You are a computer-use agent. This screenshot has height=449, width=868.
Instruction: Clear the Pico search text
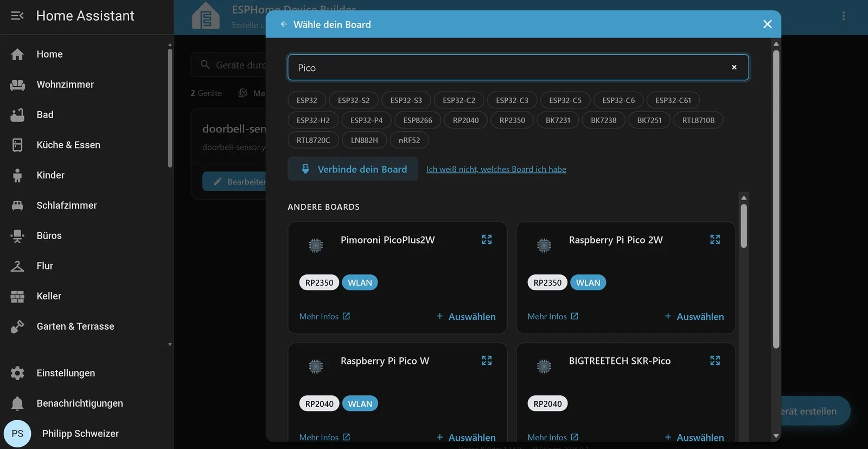(734, 67)
